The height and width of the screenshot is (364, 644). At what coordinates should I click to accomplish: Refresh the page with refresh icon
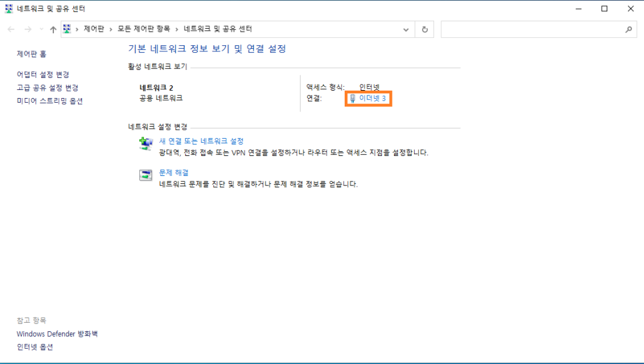[x=425, y=29]
